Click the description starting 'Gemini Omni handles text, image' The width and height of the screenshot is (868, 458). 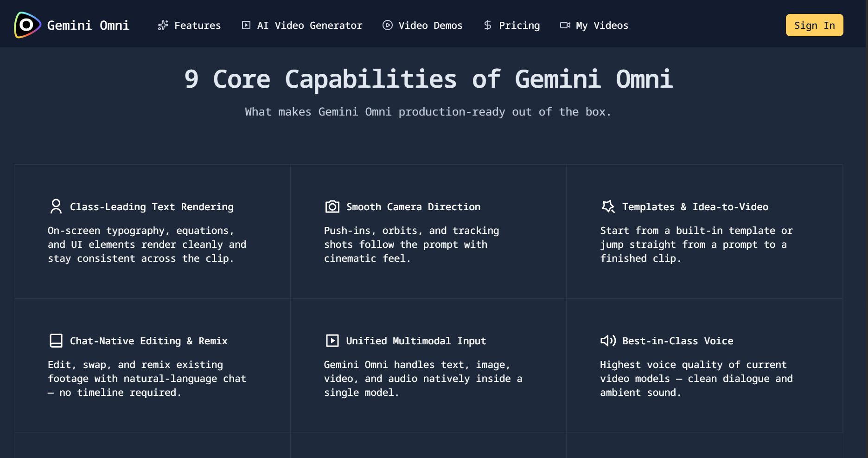click(x=423, y=379)
